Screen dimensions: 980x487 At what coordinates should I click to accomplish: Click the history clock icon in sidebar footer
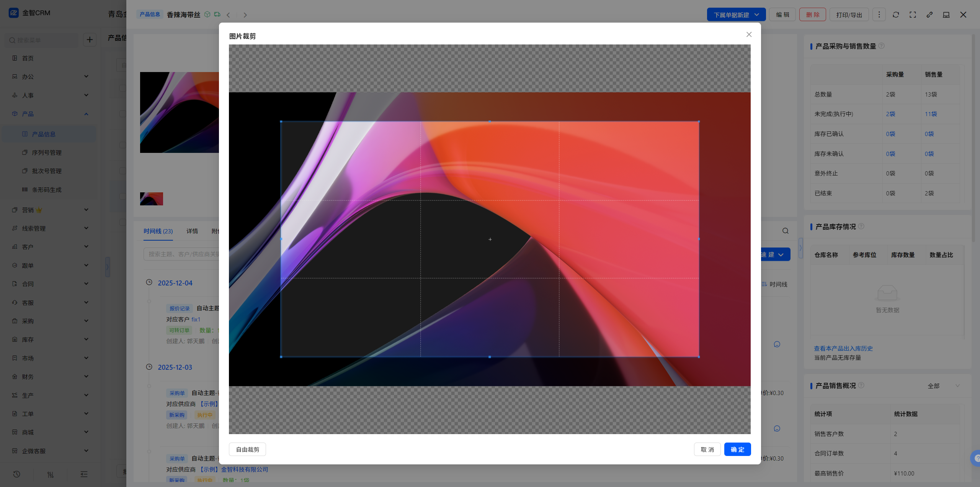16,474
